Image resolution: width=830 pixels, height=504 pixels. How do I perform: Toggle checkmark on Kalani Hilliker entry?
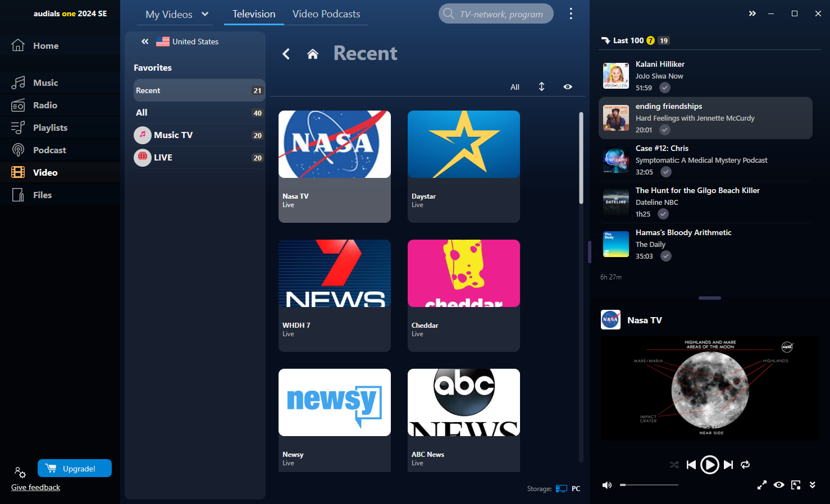point(665,88)
